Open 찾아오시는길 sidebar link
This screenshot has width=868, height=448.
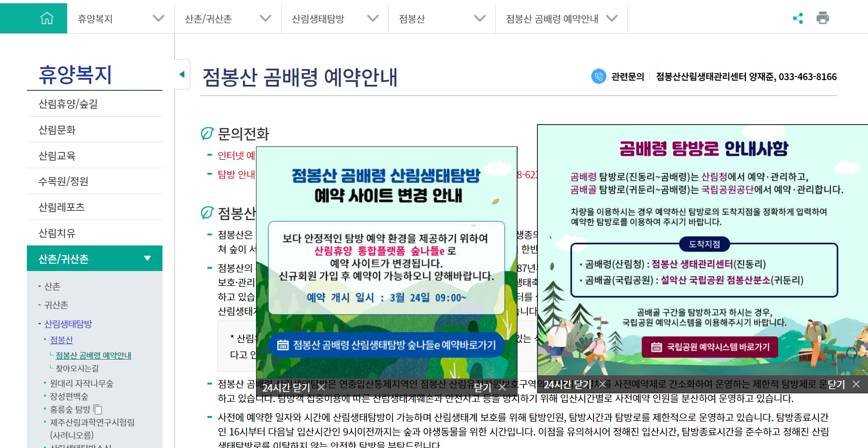click(77, 368)
